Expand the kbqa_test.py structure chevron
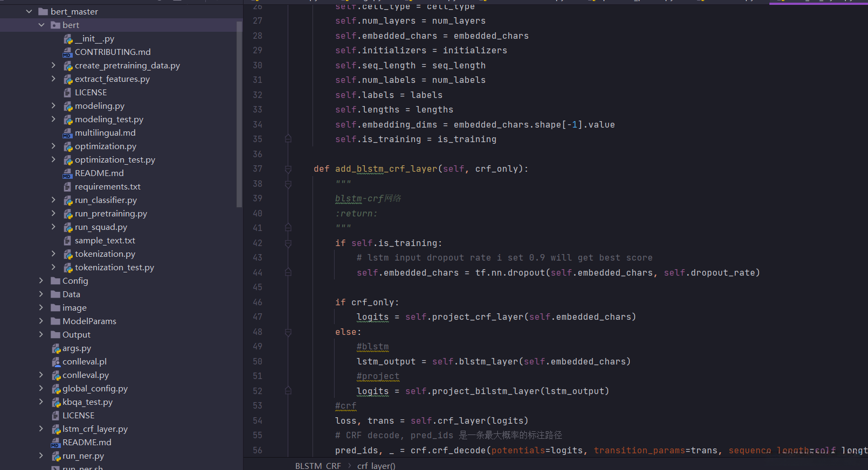The height and width of the screenshot is (470, 868). tap(41, 402)
